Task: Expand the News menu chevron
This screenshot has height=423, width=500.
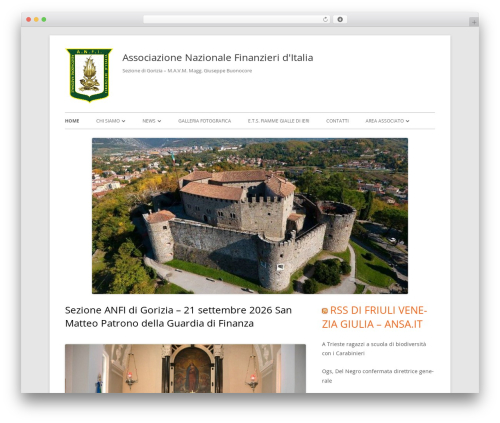Action: (159, 121)
